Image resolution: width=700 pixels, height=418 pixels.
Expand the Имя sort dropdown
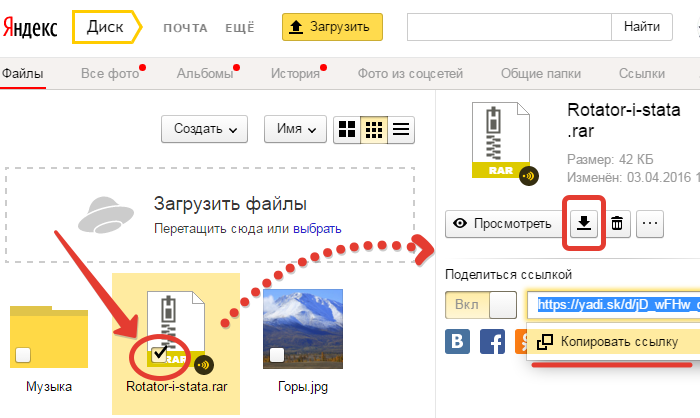[x=295, y=129]
